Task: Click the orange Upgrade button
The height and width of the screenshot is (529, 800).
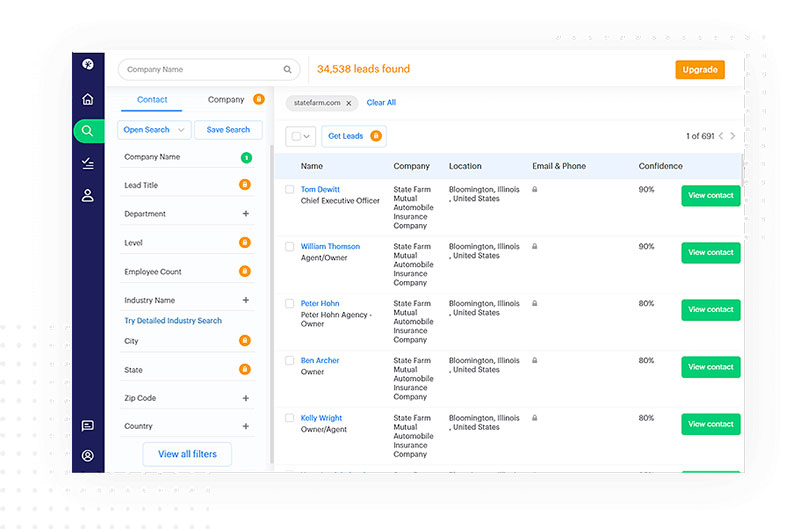Action: pyautogui.click(x=700, y=70)
